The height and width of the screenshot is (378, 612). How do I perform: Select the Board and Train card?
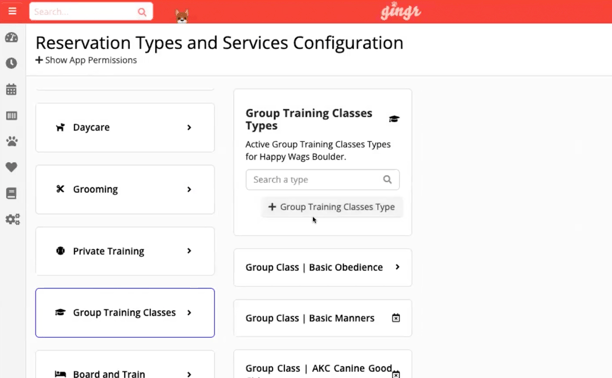coord(125,365)
